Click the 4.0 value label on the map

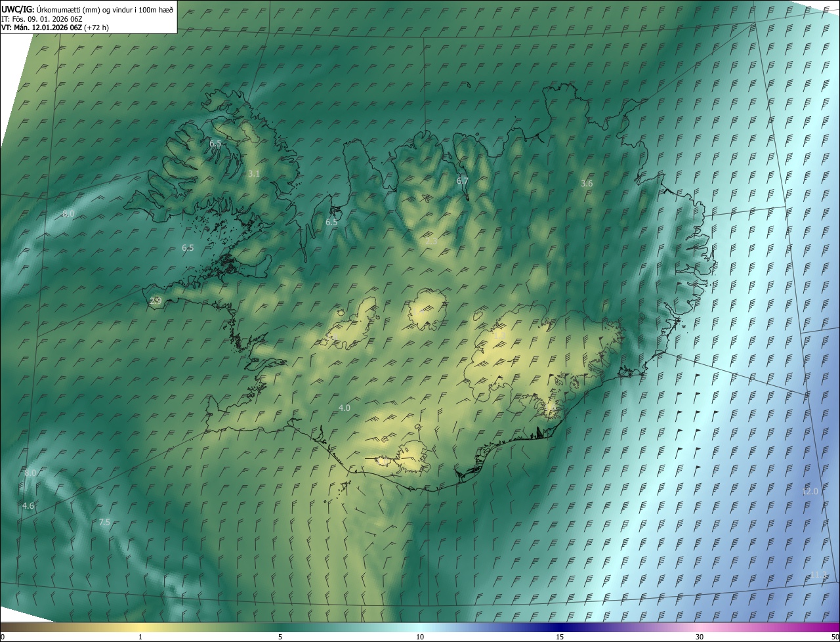point(344,408)
